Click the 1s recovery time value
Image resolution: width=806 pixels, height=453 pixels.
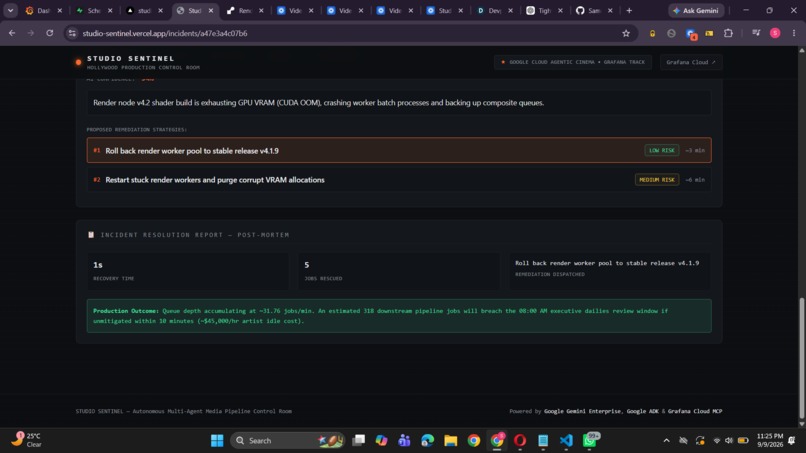click(x=98, y=265)
